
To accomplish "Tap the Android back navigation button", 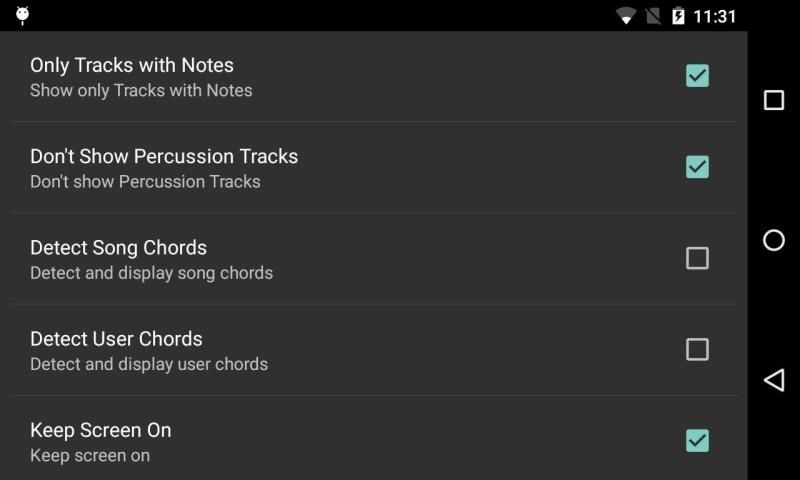I will tap(773, 380).
